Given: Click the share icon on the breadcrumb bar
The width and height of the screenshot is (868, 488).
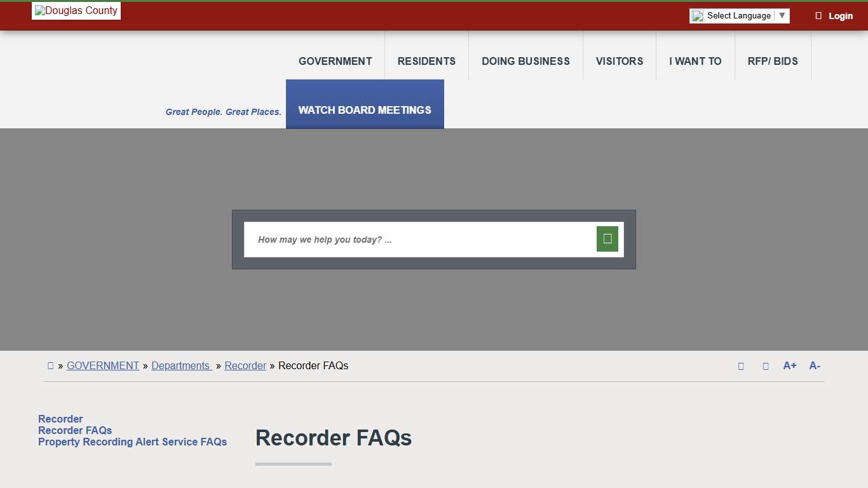Looking at the screenshot, I should tap(741, 365).
